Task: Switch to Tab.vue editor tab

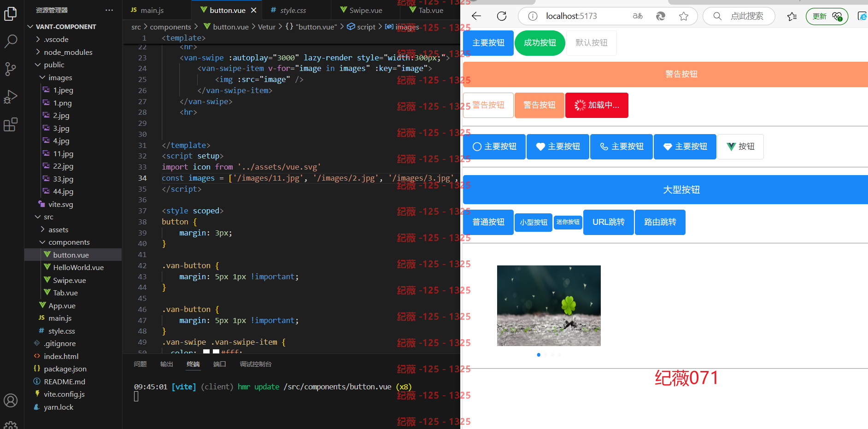Action: (x=430, y=10)
